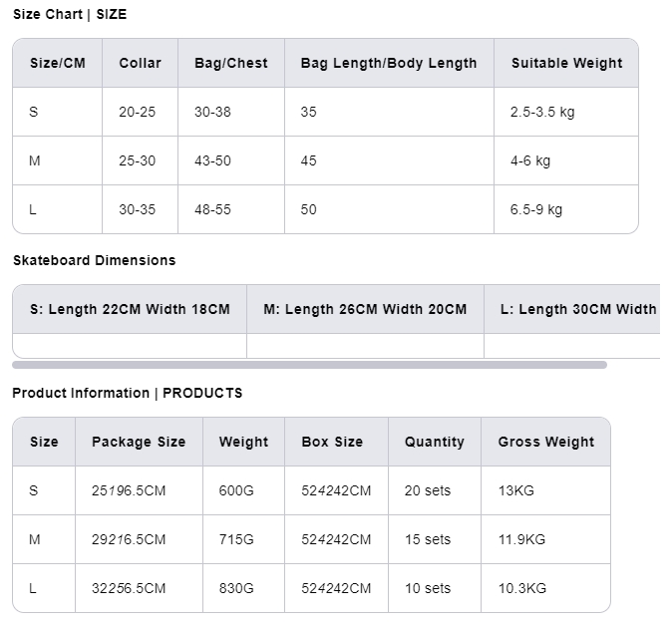Click the 43-50 chest measurement cell
The image size is (672, 624).
pos(212,160)
